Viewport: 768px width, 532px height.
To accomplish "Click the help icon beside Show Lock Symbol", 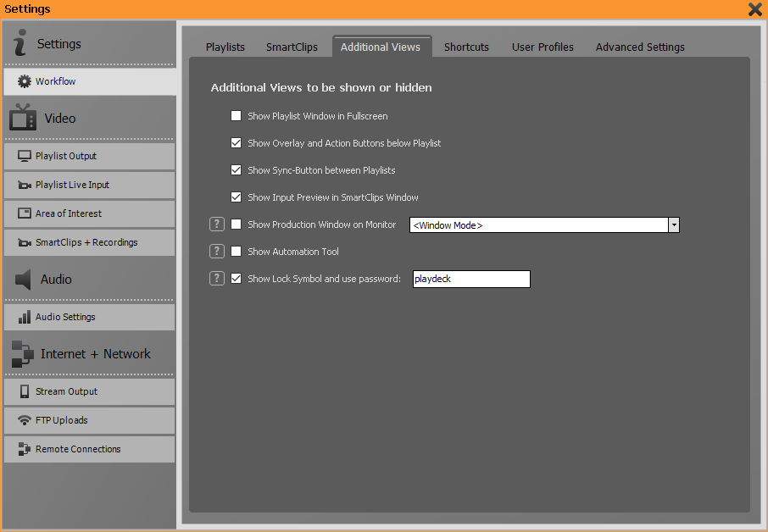I will point(216,278).
